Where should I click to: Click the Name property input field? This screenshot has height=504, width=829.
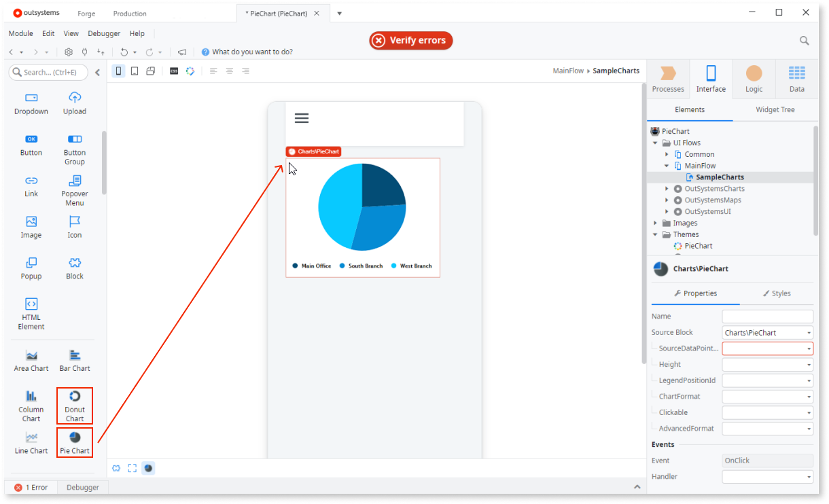767,316
